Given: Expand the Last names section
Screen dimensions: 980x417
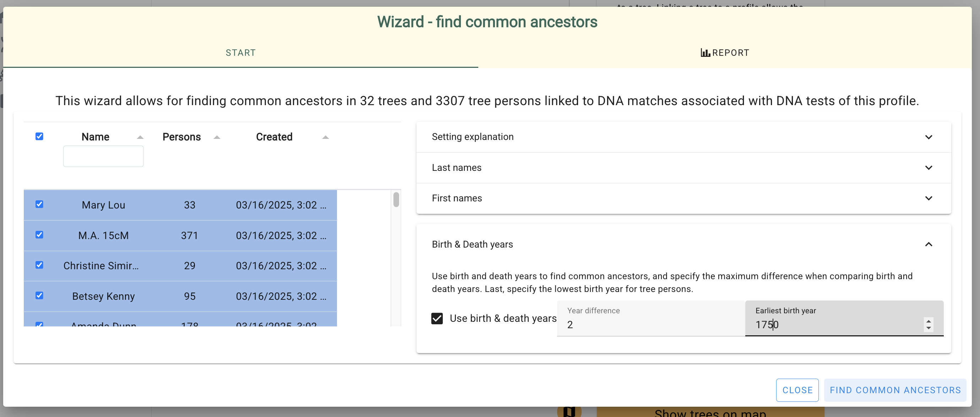Looking at the screenshot, I should [929, 168].
